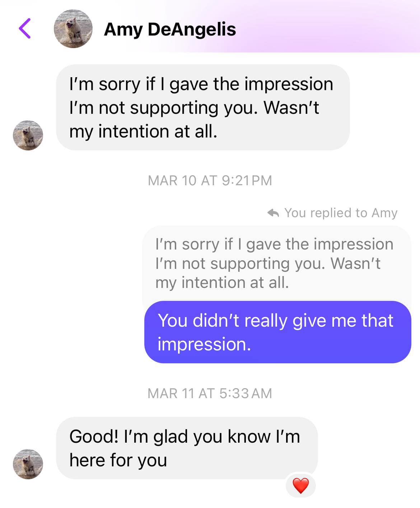Screen dimensions: 420x508
Task: Click "here for you" text in last message
Action: pyautogui.click(x=118, y=460)
